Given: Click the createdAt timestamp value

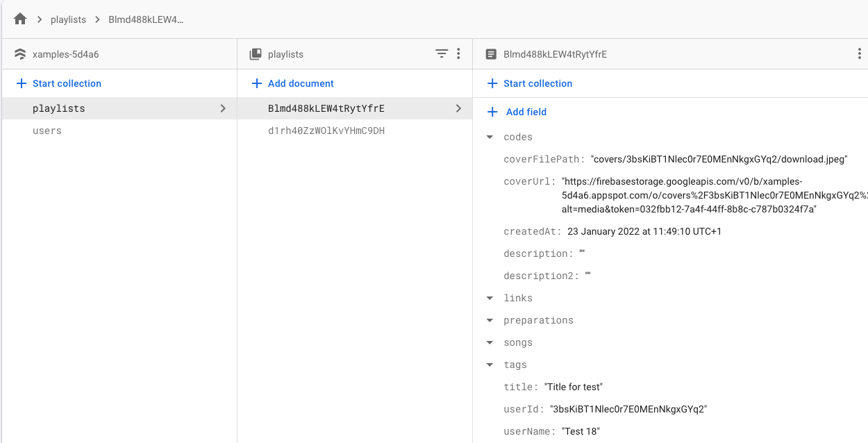Looking at the screenshot, I should pos(644,231).
